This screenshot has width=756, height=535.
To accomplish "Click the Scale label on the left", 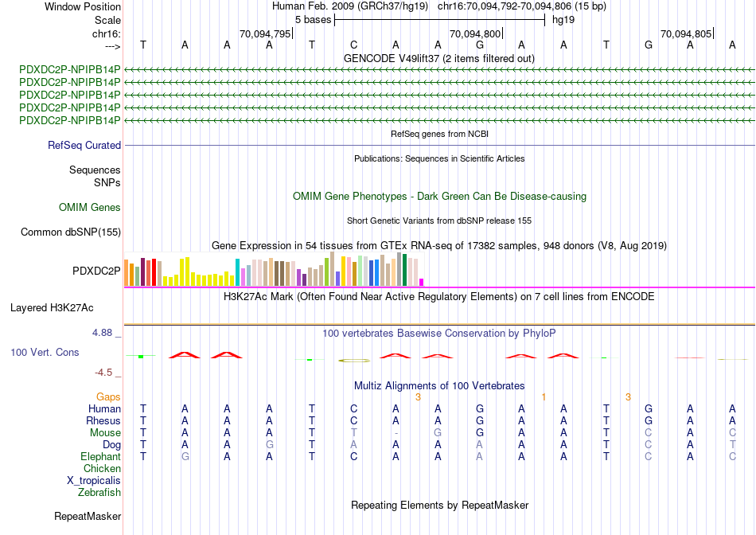I will coord(108,20).
